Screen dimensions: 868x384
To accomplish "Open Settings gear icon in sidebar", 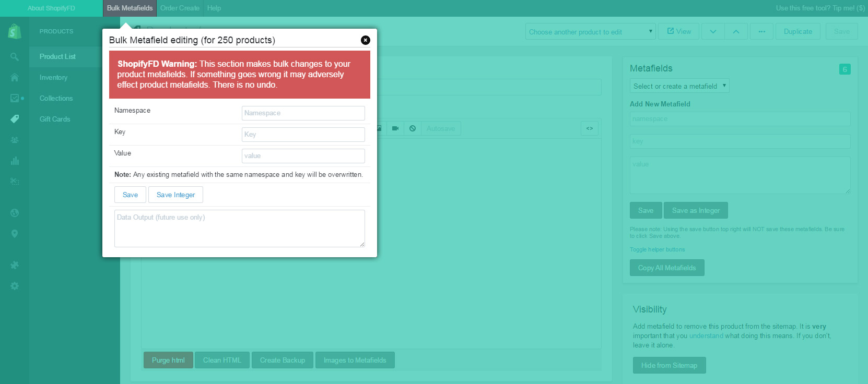I will 15,286.
